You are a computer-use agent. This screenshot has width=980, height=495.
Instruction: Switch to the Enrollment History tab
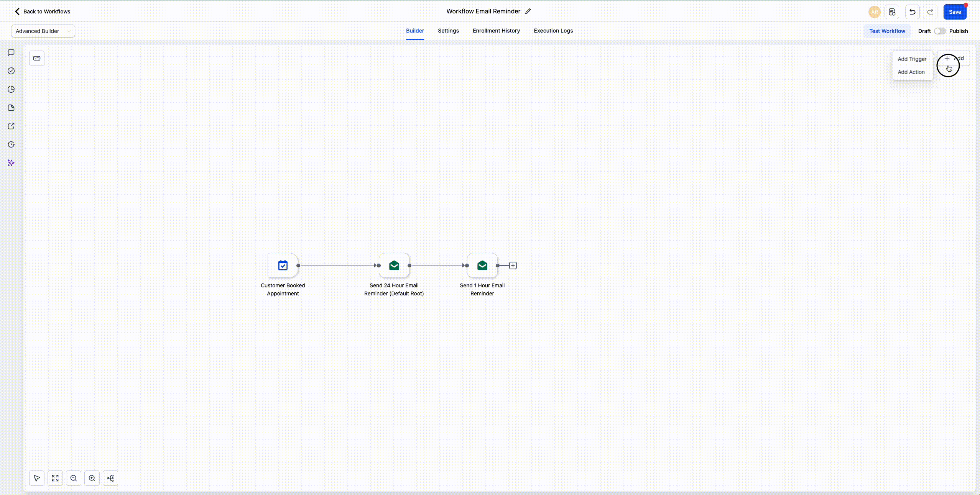(496, 31)
